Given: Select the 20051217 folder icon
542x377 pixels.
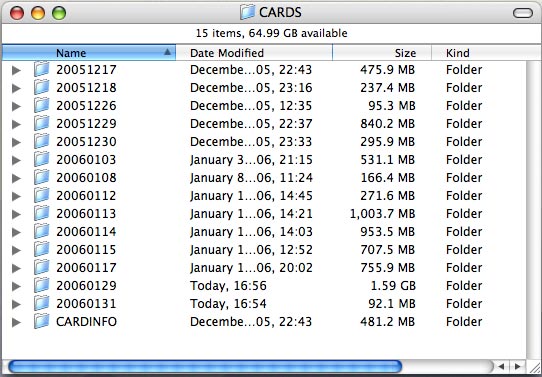Looking at the screenshot, I should 41,69.
